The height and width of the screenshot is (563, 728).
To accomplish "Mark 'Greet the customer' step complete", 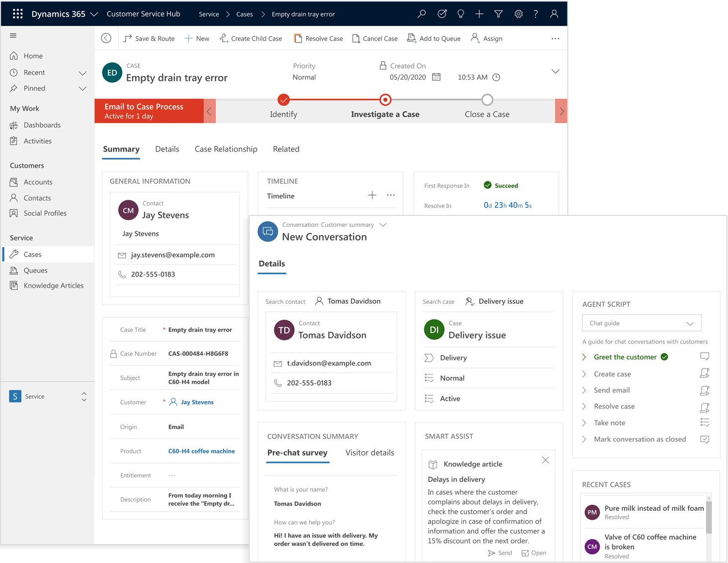I will (664, 357).
